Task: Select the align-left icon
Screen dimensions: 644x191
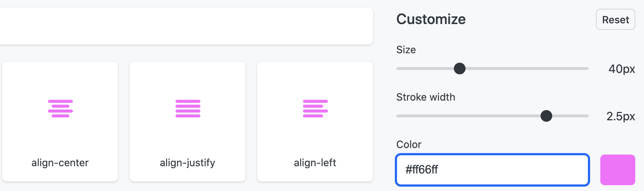Action: point(315,109)
